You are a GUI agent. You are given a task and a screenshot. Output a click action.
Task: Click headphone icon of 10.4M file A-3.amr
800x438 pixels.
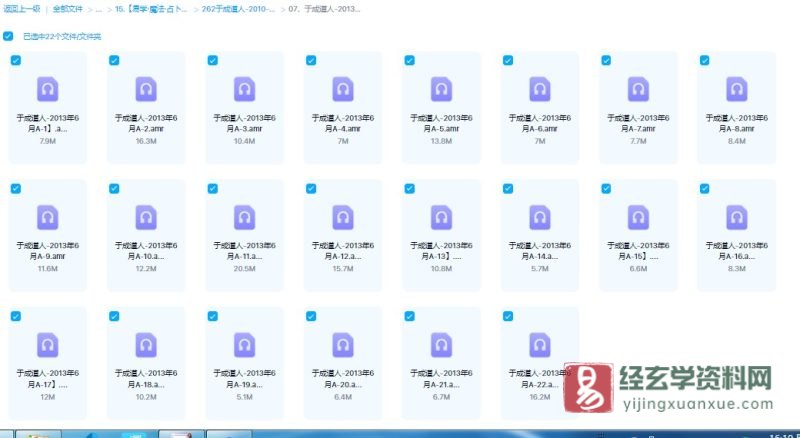click(x=244, y=90)
